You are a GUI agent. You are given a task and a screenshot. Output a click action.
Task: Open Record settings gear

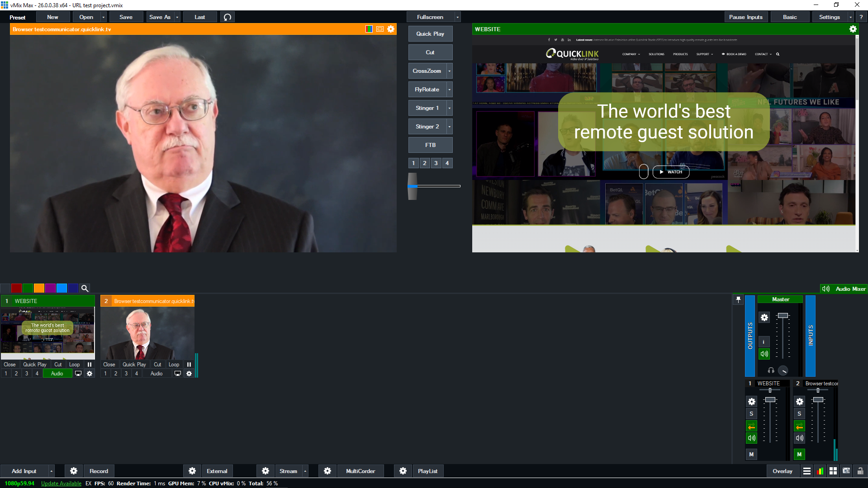[x=74, y=471]
